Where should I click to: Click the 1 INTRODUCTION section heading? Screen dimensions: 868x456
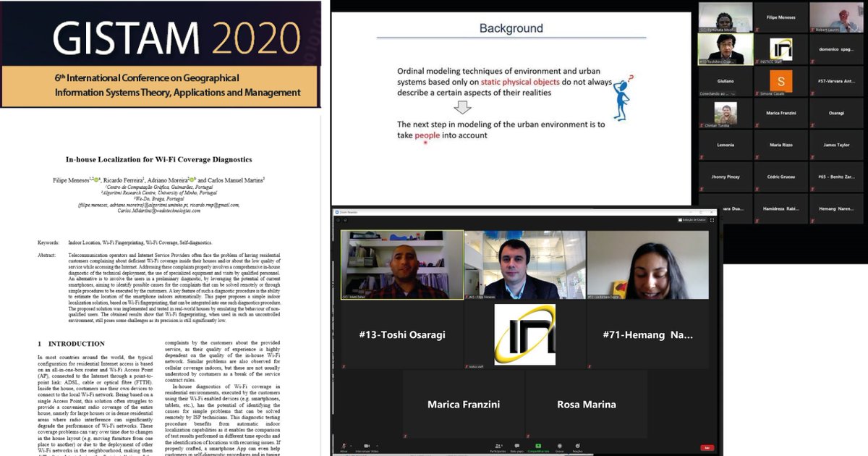[x=71, y=343]
